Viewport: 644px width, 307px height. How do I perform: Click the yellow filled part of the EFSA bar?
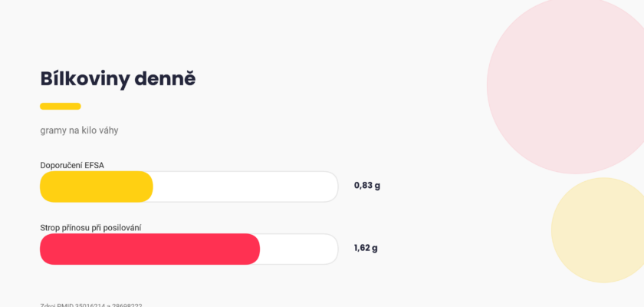coord(97,187)
